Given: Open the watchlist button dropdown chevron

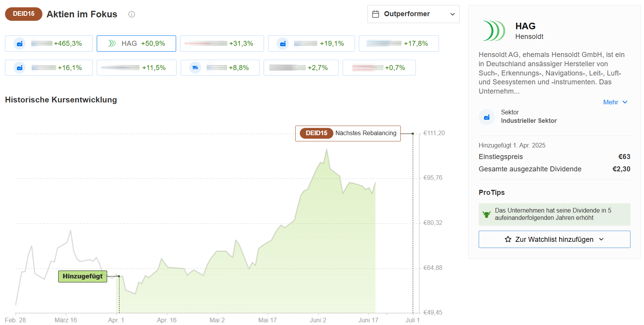Looking at the screenshot, I should click(601, 240).
